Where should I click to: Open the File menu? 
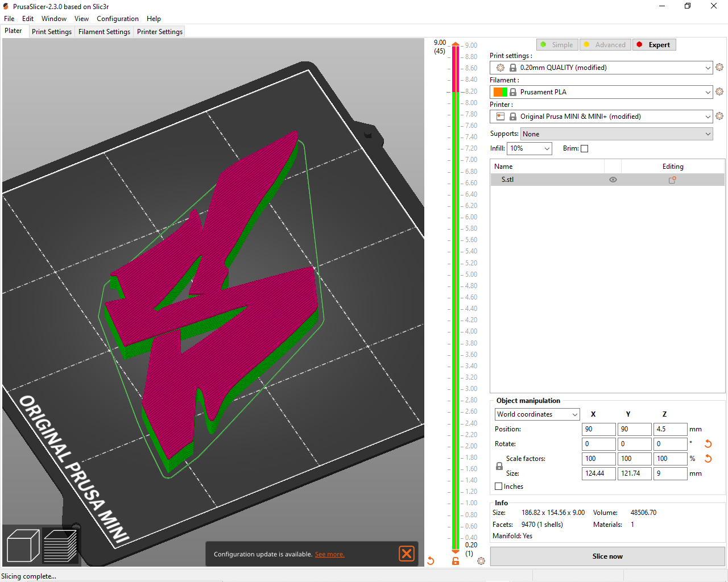tap(9, 19)
